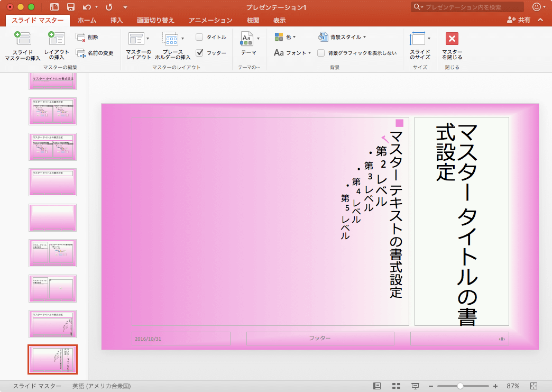Screen dimensions: 552x392
Task: Switch to slide sorter view icon
Action: click(395, 386)
